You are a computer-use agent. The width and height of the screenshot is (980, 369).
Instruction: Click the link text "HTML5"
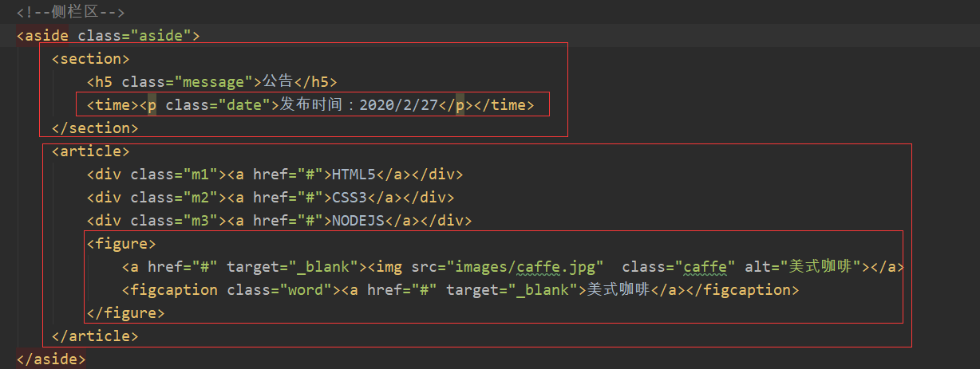click(354, 175)
